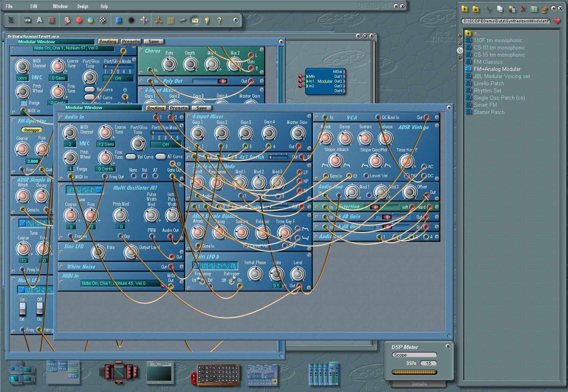This screenshot has height=392, width=568.
Task: Click the gray arrow pointer icon in the toolbar
Action: coord(183,20)
